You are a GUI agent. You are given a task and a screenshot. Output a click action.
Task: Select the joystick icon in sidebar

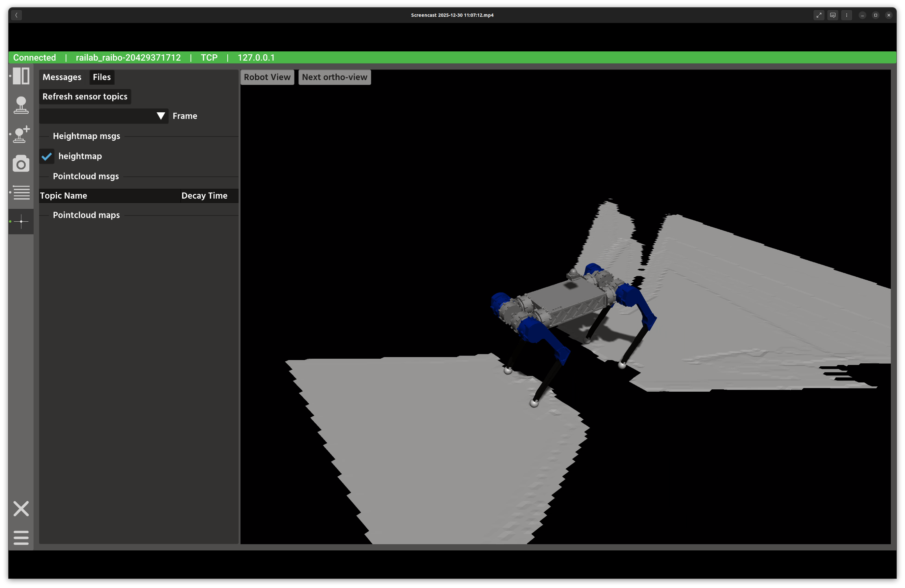(x=21, y=105)
